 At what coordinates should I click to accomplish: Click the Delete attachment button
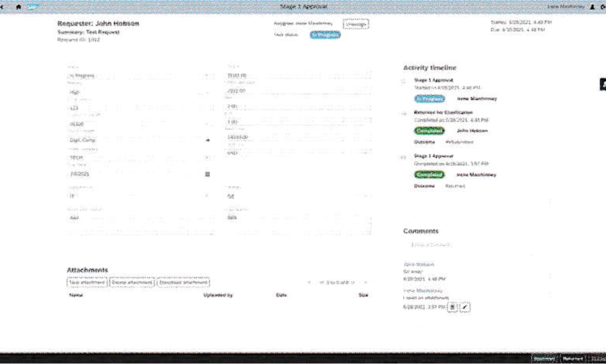(132, 282)
